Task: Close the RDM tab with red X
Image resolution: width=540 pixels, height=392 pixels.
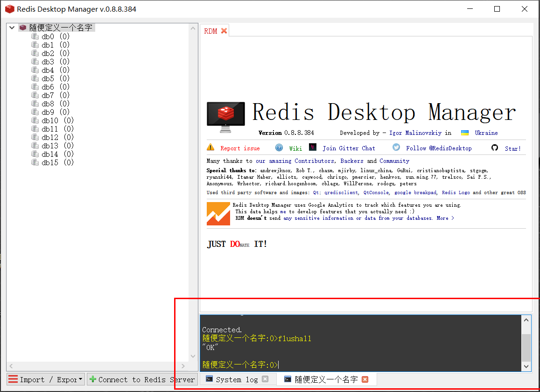Action: (x=224, y=31)
